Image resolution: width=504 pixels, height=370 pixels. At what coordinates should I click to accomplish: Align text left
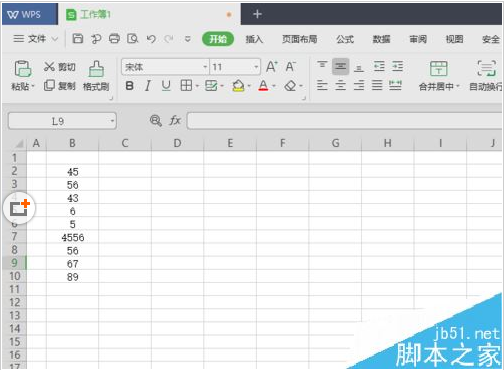[322, 85]
